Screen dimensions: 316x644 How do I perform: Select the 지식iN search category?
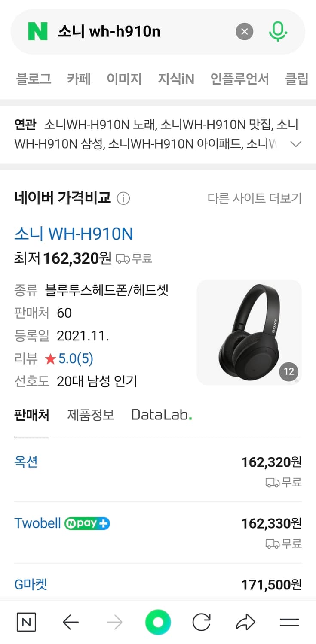[x=176, y=79]
